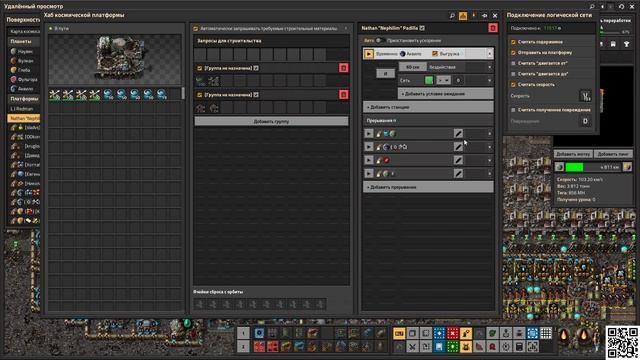Open the search icon in the hub title bar
Viewport: 640px width, 360px height.
[452, 16]
